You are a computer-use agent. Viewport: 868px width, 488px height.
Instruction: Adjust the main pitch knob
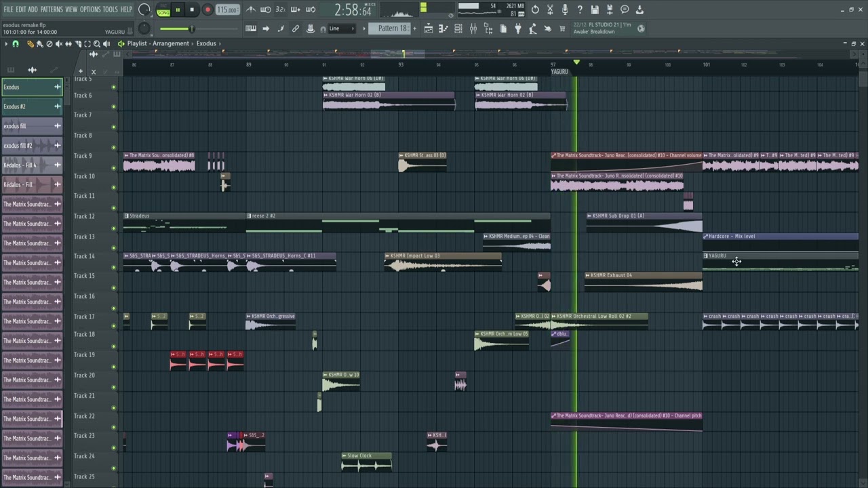(144, 28)
